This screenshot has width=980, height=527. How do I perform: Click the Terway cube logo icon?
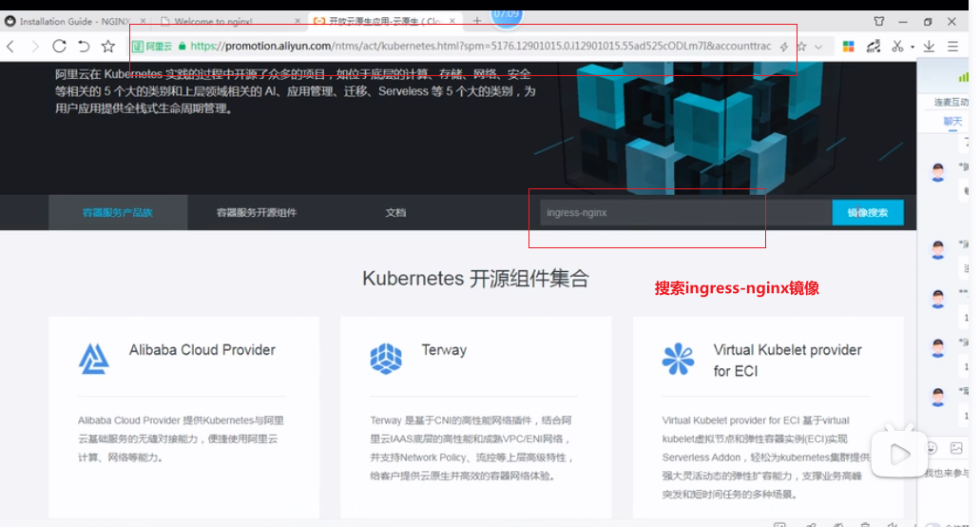click(386, 359)
